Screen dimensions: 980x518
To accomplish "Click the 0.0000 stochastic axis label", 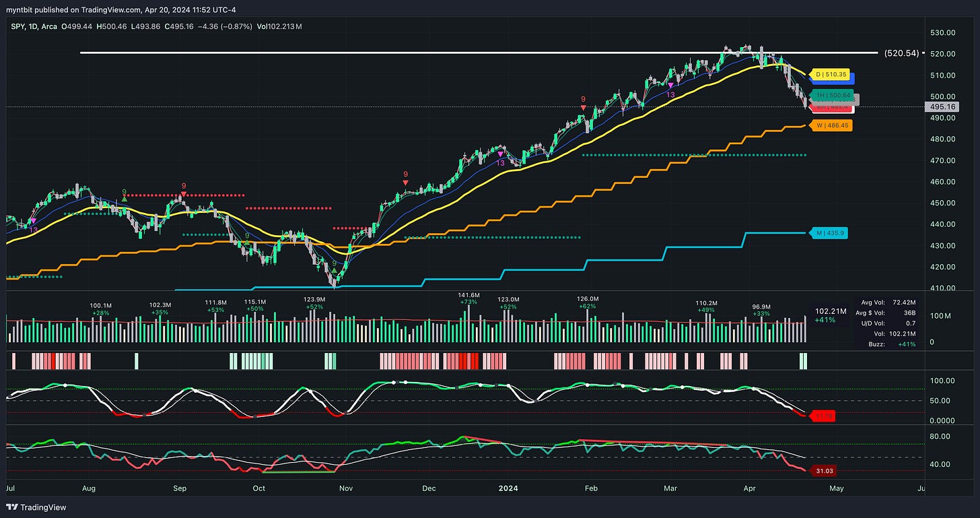I will 942,420.
